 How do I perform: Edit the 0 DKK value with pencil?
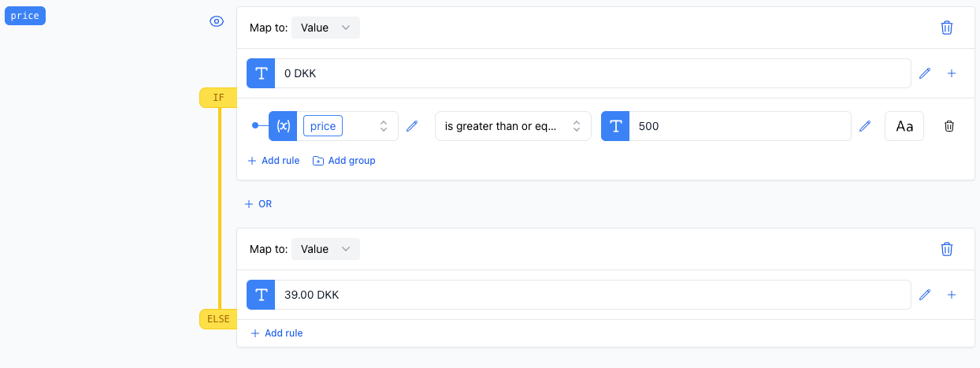pyautogui.click(x=925, y=73)
